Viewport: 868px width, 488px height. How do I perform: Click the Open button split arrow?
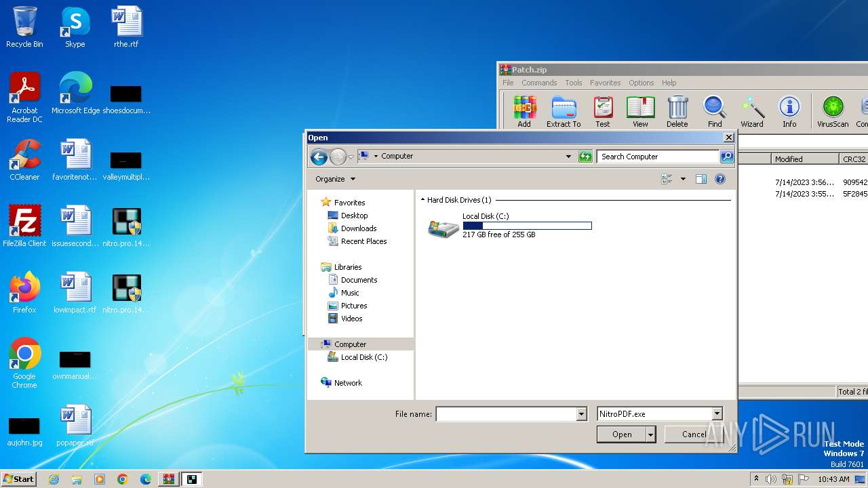(x=651, y=435)
